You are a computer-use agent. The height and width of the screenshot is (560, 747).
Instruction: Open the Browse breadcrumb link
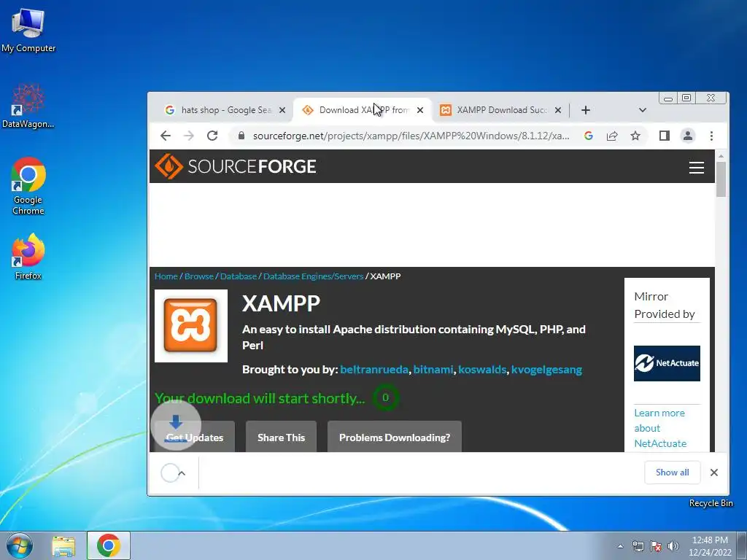tap(198, 276)
